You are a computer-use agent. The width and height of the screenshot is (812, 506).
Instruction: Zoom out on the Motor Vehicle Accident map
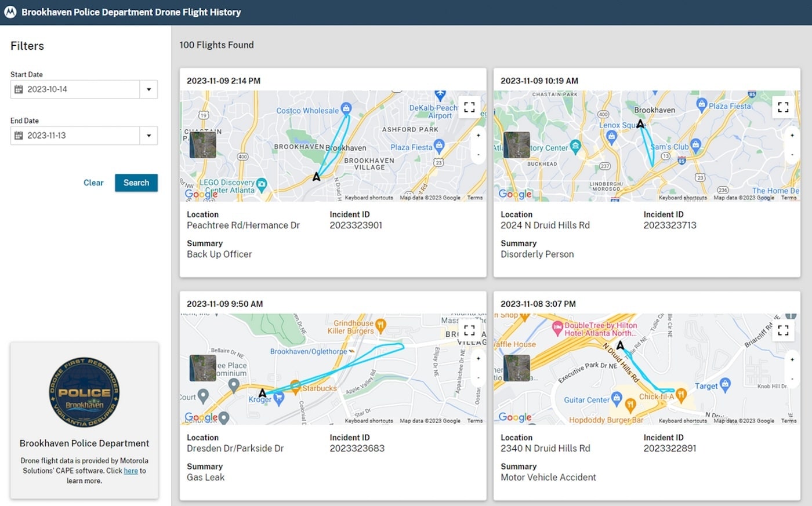point(792,378)
